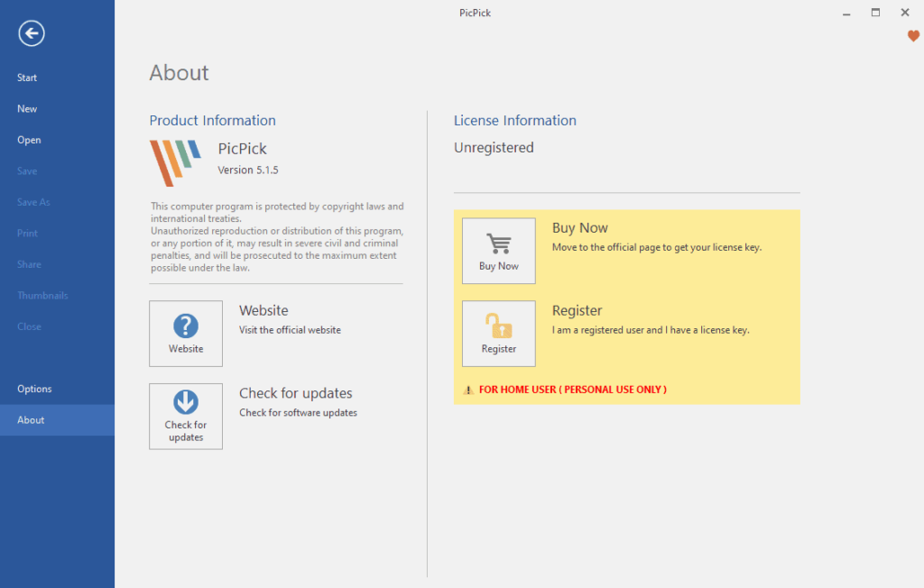
Task: Click the 'Unregistered' license status text
Action: click(494, 147)
